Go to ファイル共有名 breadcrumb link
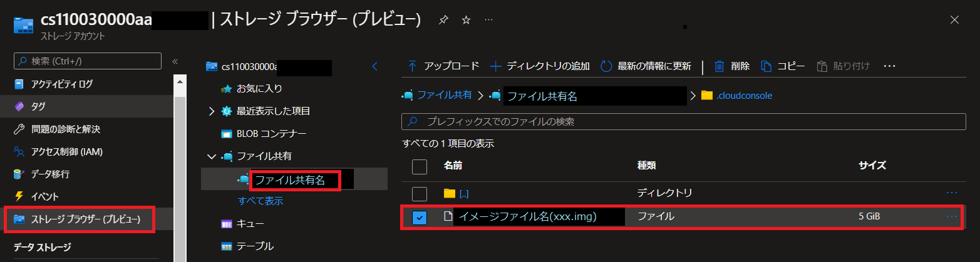Image resolution: width=980 pixels, height=262 pixels. [542, 96]
